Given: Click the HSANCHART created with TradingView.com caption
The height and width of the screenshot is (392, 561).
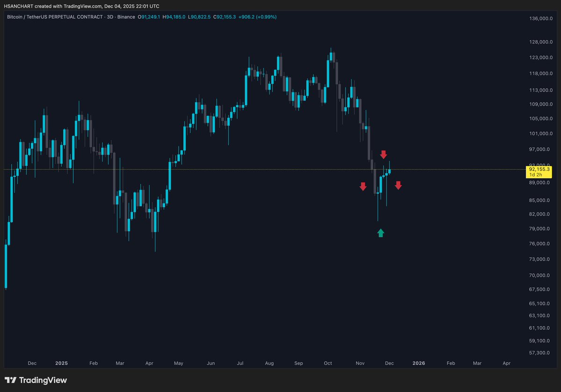Looking at the screenshot, I should 81,6.
